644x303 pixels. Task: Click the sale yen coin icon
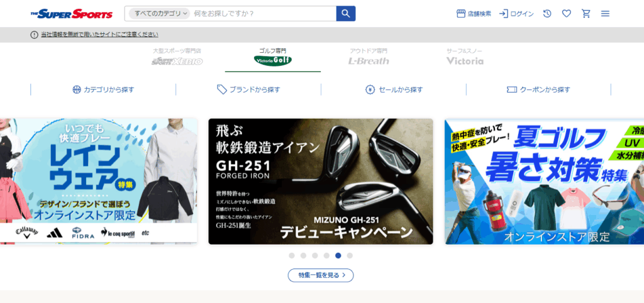tap(370, 89)
